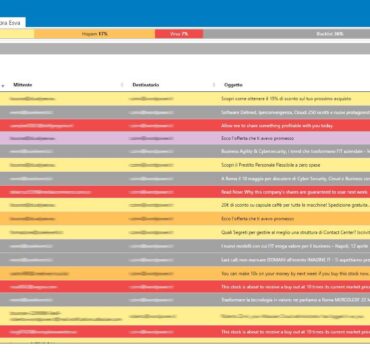Click the gray bar below the statistics
This screenshot has width=370, height=362.
pos(185,49)
